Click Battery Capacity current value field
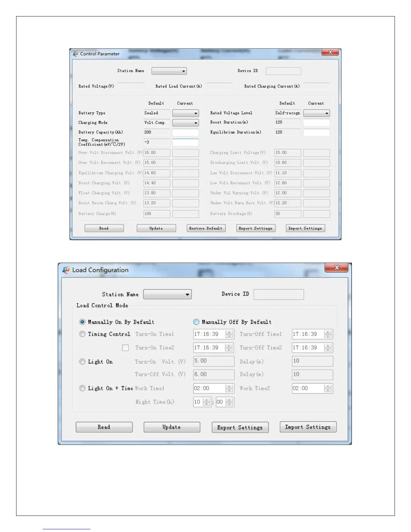Screen dimensions: 411x532 (x=186, y=133)
